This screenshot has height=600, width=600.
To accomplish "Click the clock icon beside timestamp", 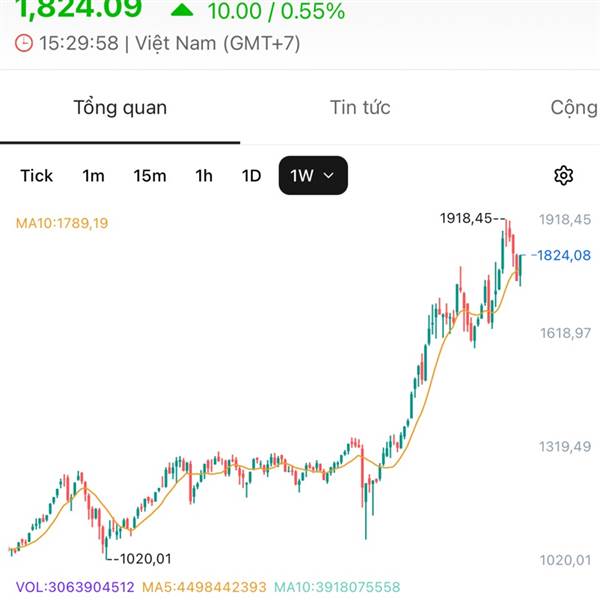I will 24,44.
